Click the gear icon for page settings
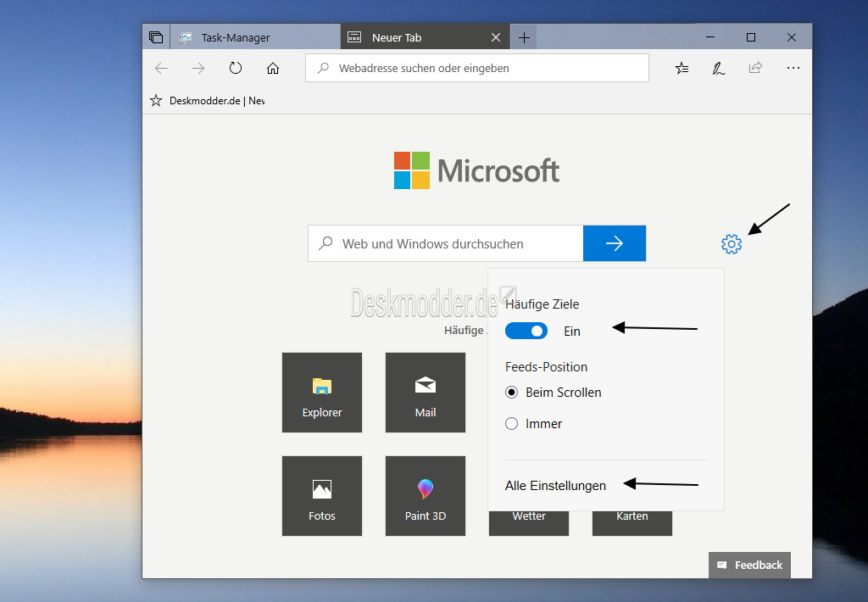The width and height of the screenshot is (868, 602). click(x=732, y=243)
